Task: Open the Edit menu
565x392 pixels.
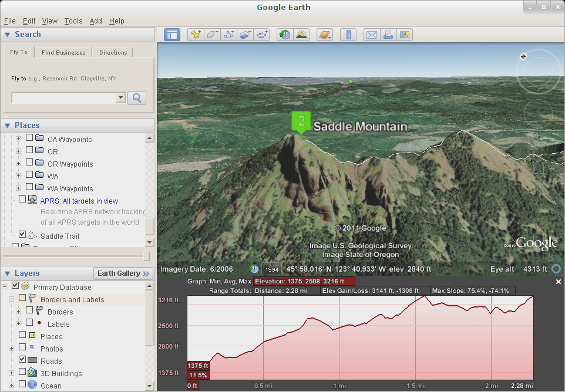Action: 29,21
